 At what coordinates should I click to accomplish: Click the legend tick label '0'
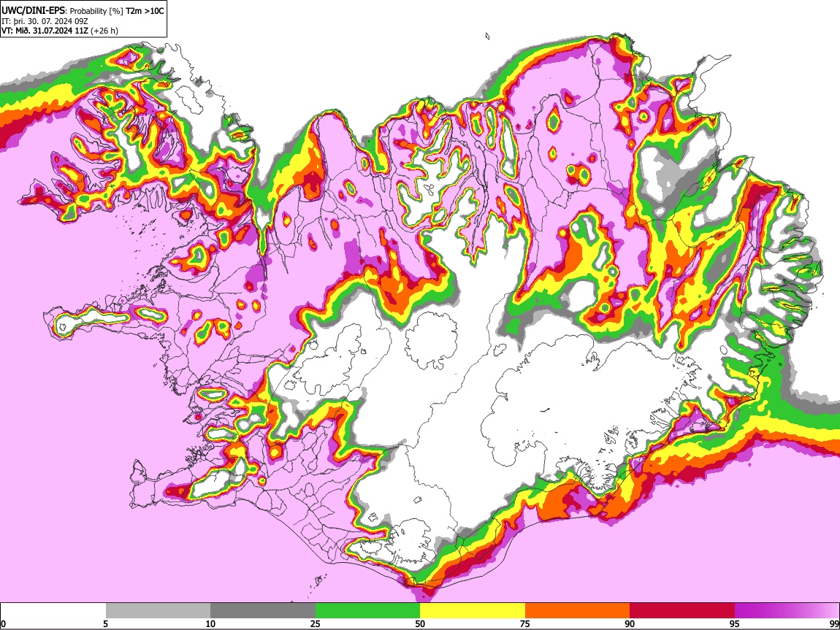pyautogui.click(x=3, y=624)
